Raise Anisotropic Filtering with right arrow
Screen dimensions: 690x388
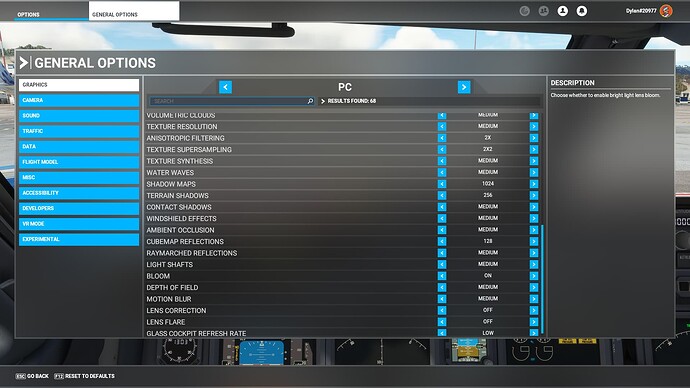click(534, 138)
